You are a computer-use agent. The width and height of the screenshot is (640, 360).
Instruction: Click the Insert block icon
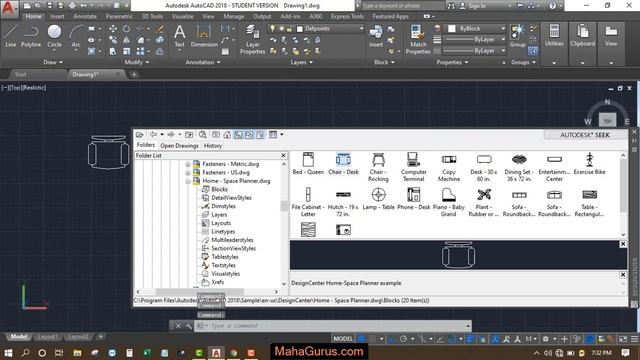[376, 36]
